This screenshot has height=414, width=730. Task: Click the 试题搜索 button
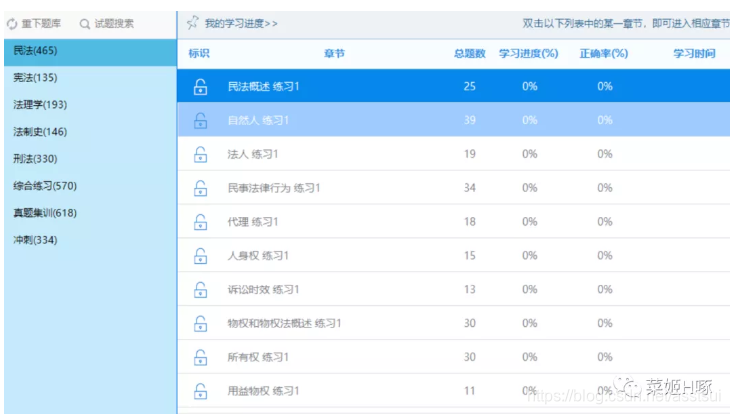pyautogui.click(x=107, y=24)
